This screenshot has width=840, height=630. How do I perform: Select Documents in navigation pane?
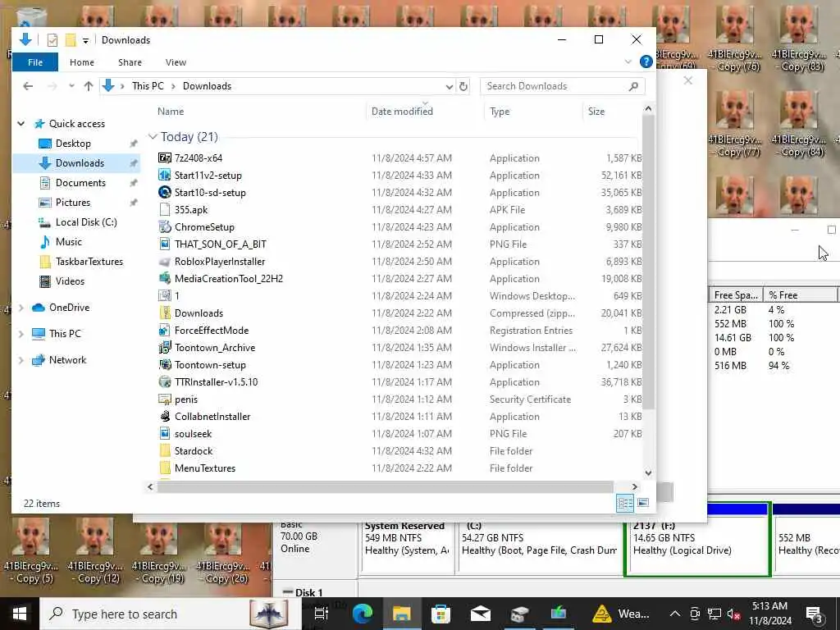pos(81,183)
